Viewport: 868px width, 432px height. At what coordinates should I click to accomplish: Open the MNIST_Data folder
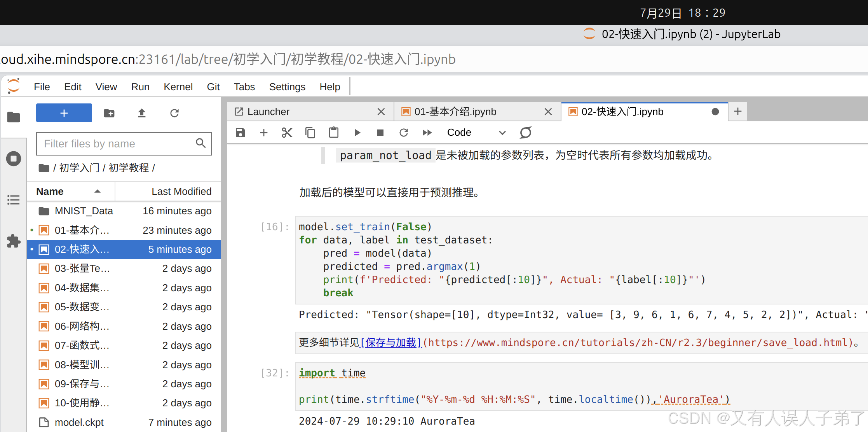(x=84, y=211)
